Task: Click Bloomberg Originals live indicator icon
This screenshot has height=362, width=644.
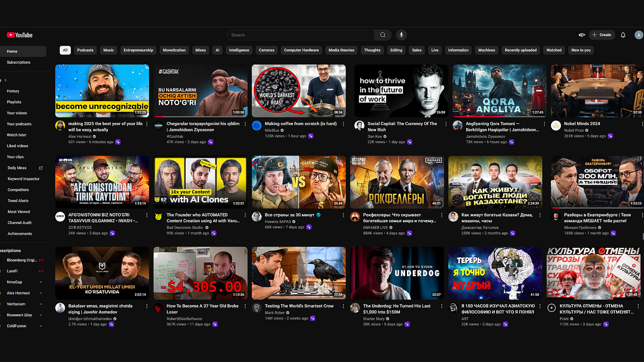Action: pos(41,260)
